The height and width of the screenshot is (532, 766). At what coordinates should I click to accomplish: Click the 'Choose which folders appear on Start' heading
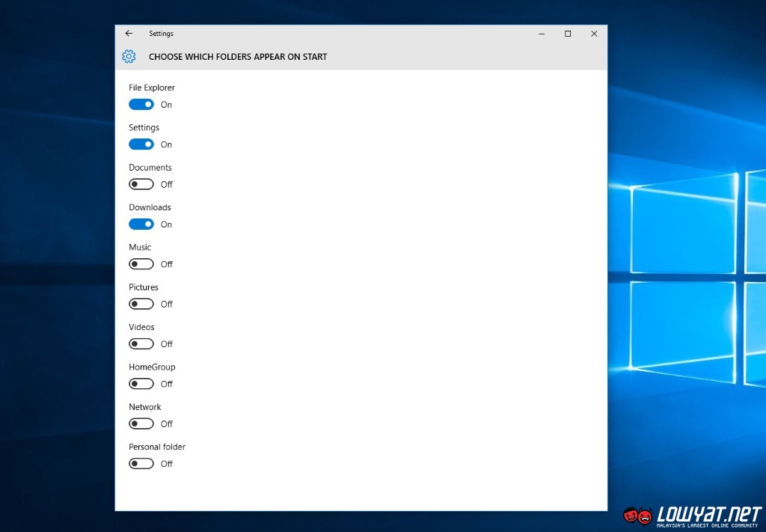click(237, 57)
